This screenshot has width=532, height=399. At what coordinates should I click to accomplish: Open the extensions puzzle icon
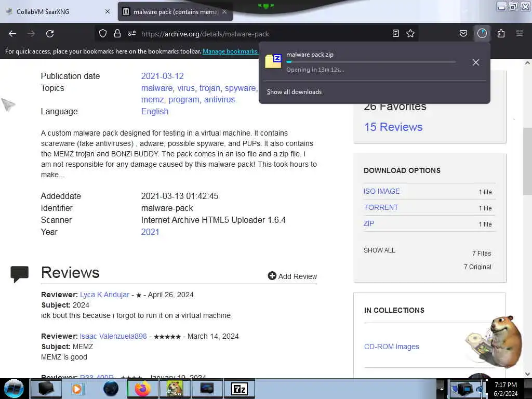501,33
